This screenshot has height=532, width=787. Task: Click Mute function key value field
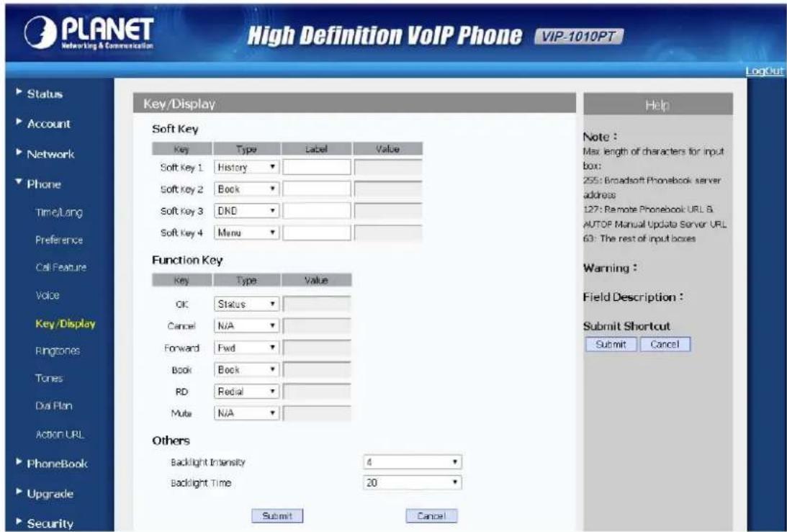(x=317, y=413)
